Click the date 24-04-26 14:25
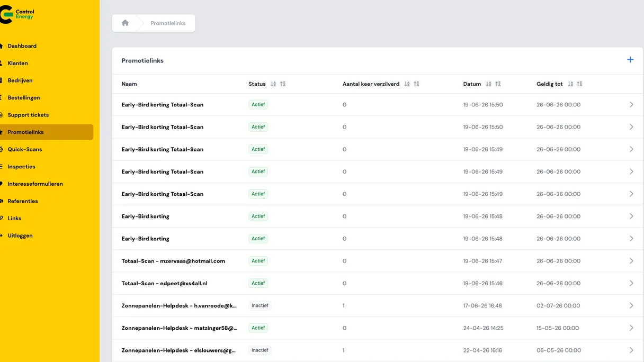This screenshot has height=362, width=644. coord(483,328)
